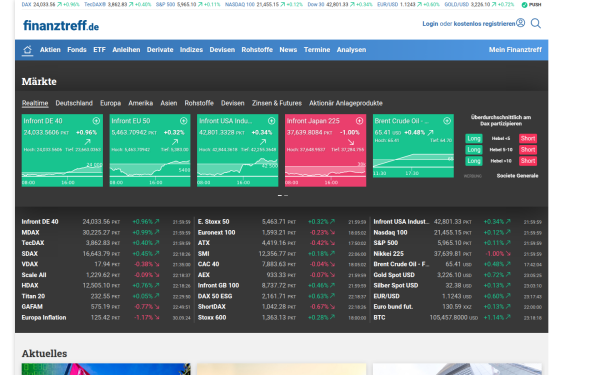Screen dimensions: 600x375
Task: Open the Fonds menu
Action: pyautogui.click(x=77, y=50)
